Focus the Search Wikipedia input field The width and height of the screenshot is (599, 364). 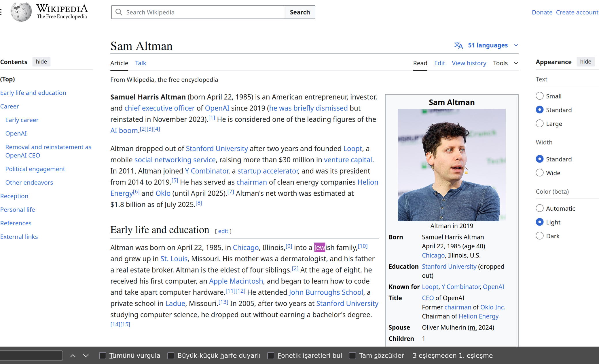point(198,12)
